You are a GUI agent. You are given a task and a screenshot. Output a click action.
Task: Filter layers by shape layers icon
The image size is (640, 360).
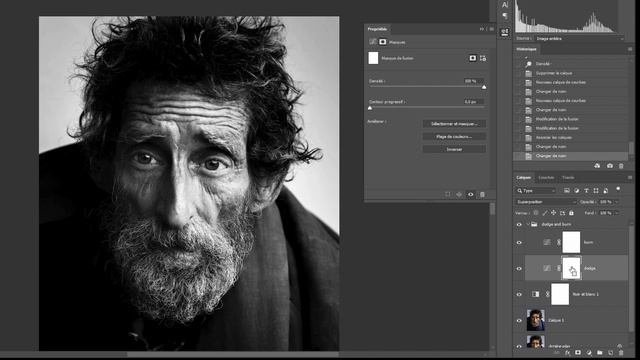coord(596,191)
